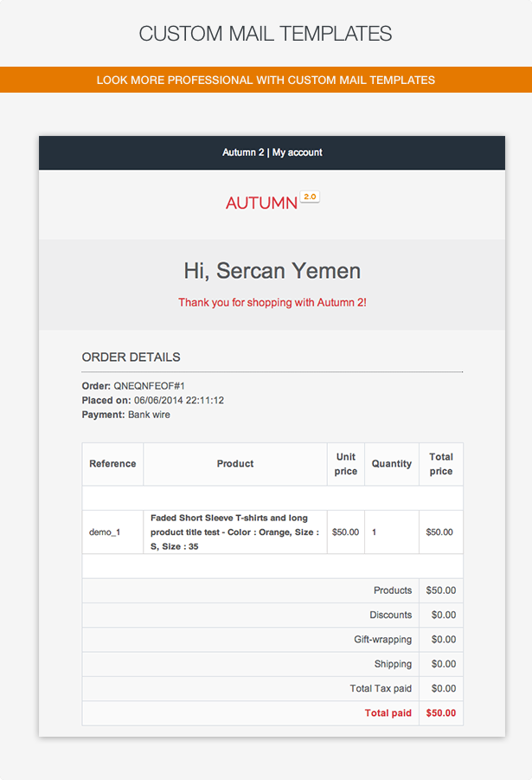The height and width of the screenshot is (780, 532).
Task: Open the My account link
Action: point(298,152)
